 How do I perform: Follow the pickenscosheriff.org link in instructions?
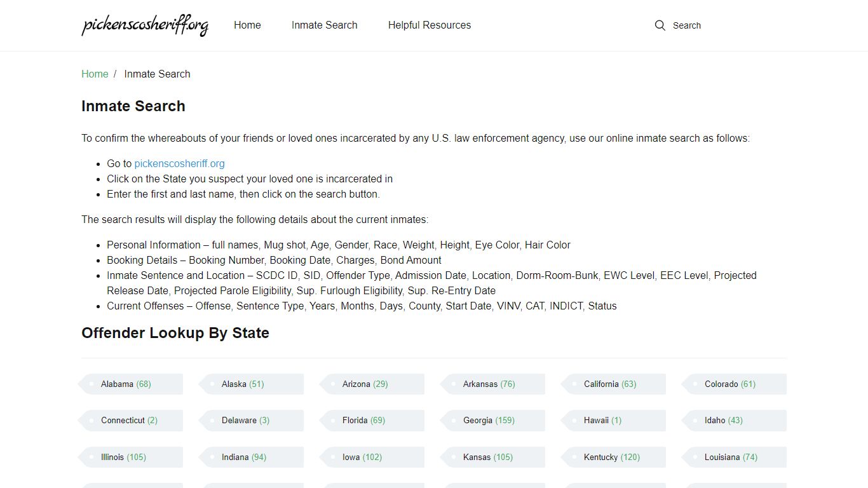point(179,163)
